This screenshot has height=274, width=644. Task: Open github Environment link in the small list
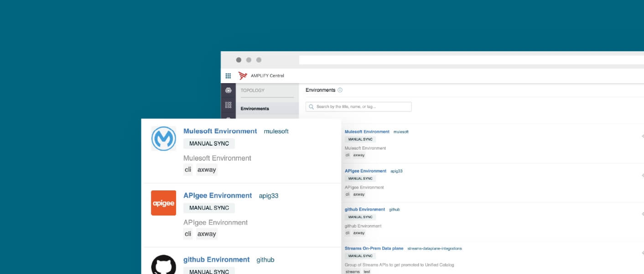coord(365,209)
